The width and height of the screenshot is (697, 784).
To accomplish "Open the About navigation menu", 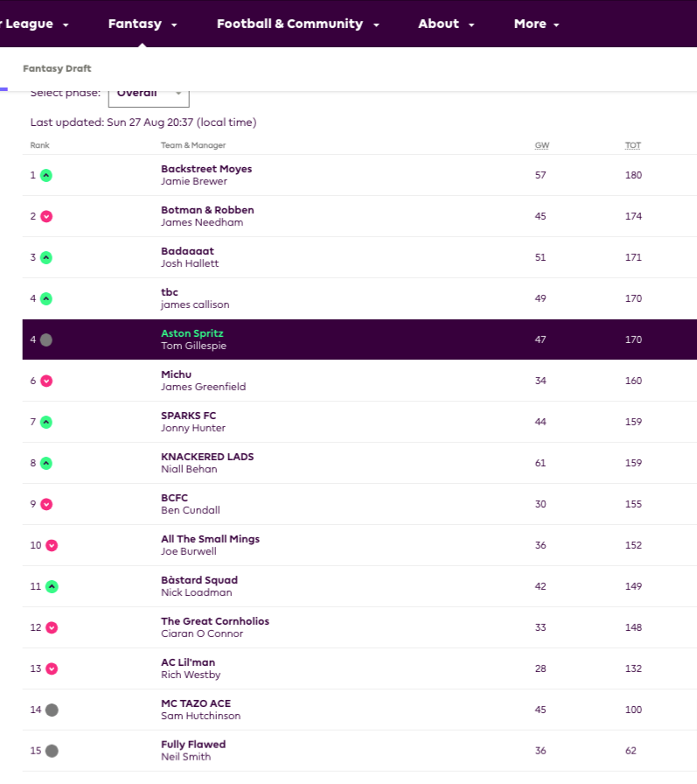I will (446, 24).
